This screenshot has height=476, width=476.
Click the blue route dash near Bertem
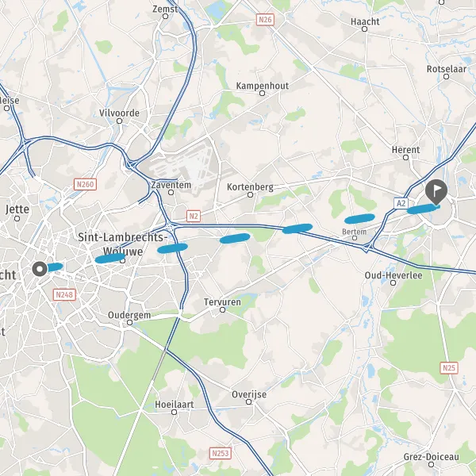coord(359,219)
